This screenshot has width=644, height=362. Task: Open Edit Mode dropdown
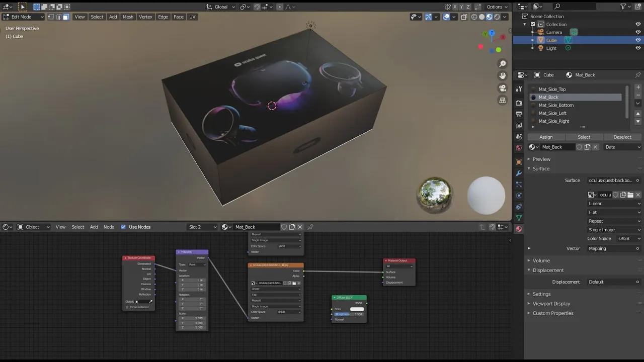tap(23, 17)
